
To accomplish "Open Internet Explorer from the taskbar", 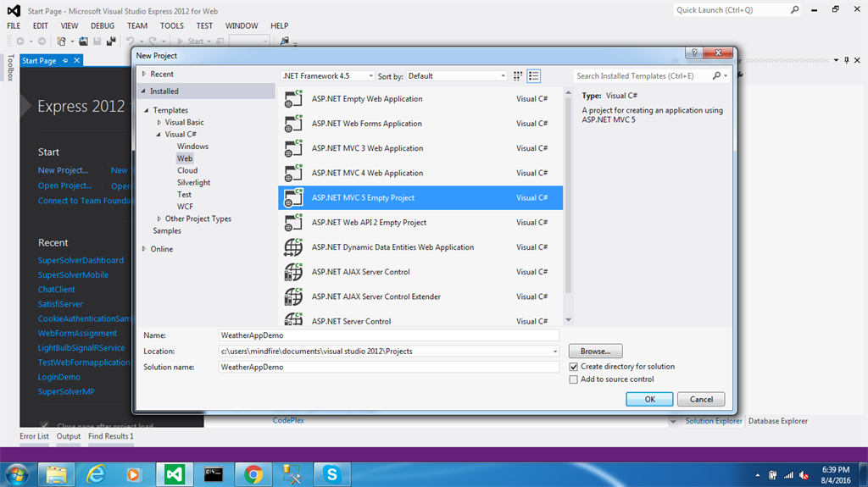I will coord(96,474).
